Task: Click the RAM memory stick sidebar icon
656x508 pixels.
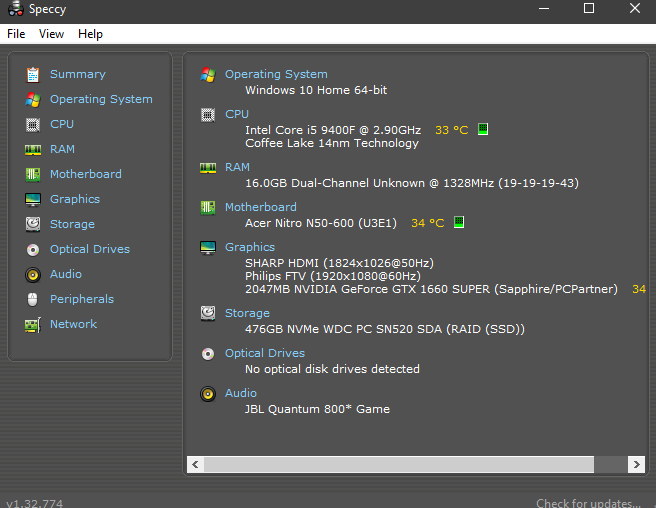Action: click(33, 149)
